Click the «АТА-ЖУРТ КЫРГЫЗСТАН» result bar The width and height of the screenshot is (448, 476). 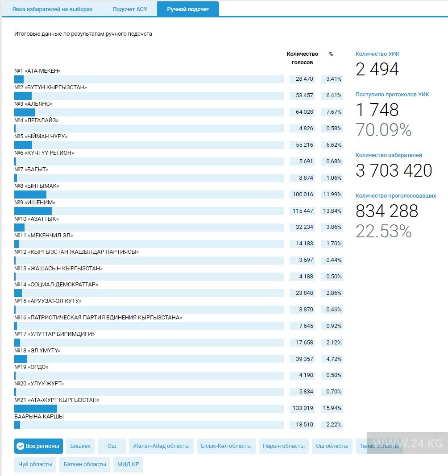point(149,409)
